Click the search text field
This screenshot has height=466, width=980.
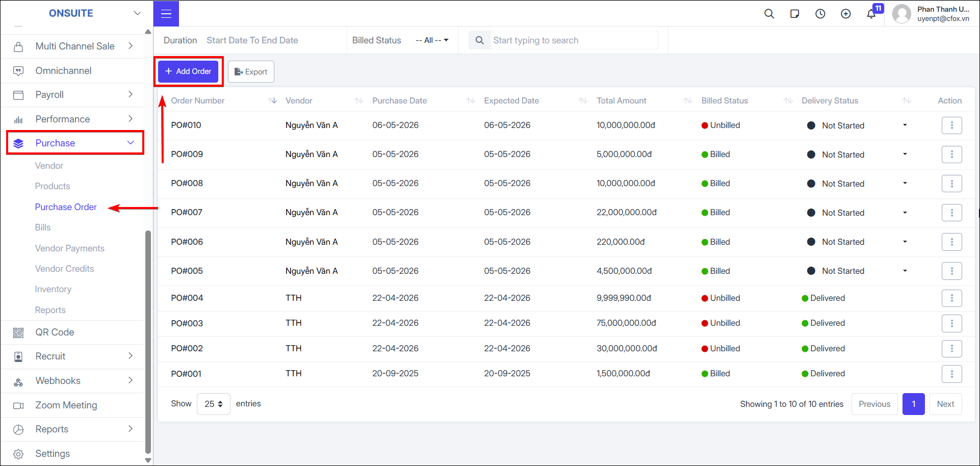(574, 40)
